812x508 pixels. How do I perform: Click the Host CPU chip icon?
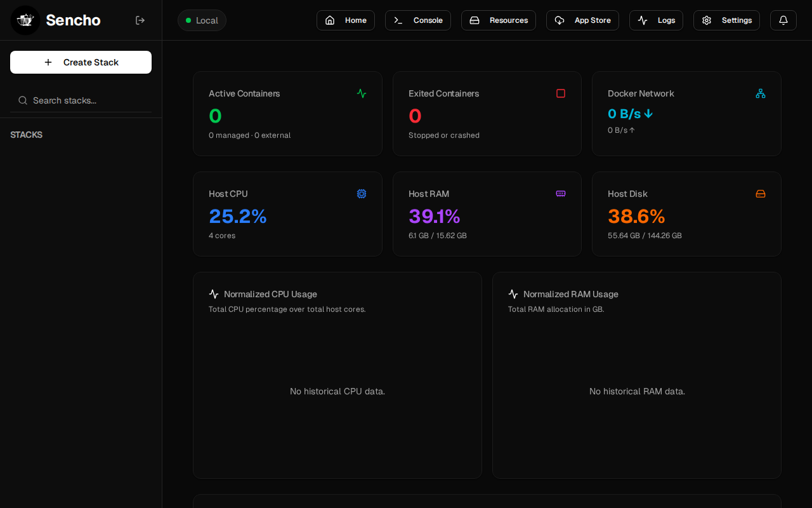tap(362, 194)
